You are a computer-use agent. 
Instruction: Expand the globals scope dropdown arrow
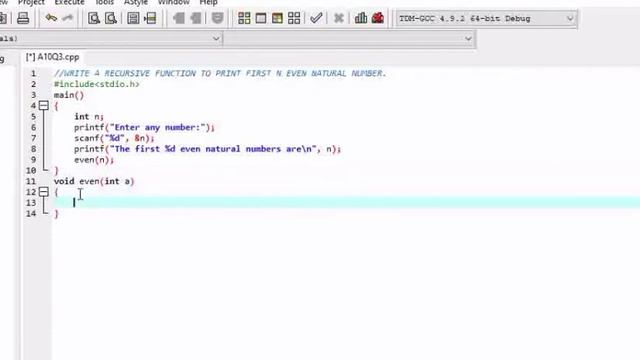[x=216, y=39]
